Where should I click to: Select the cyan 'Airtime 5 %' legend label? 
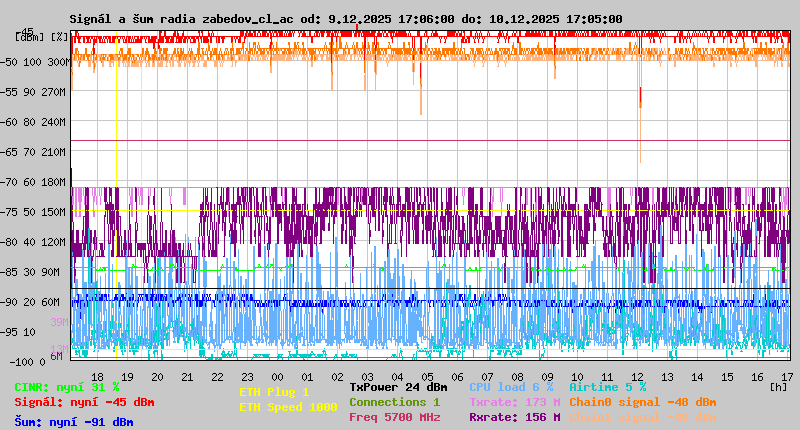pyautogui.click(x=607, y=387)
